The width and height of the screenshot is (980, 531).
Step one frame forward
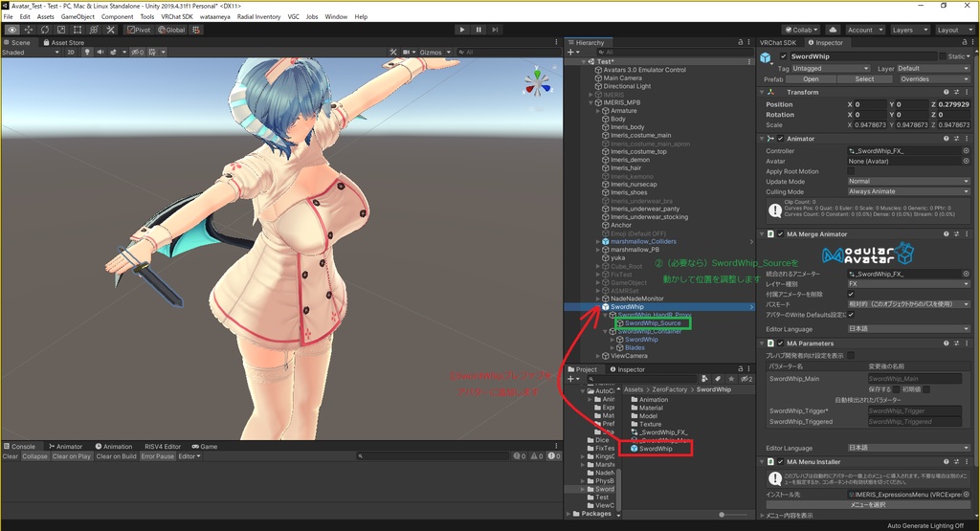pos(495,30)
